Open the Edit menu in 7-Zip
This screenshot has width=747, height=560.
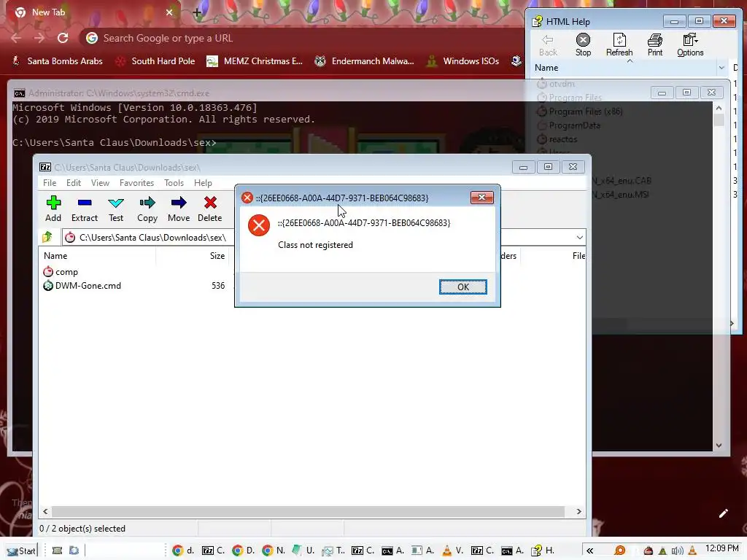point(74,183)
